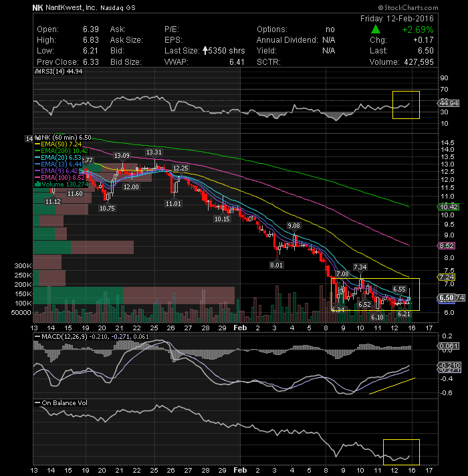This screenshot has height=476, width=468.
Task: Click the Yield N/A value
Action: pyautogui.click(x=329, y=51)
